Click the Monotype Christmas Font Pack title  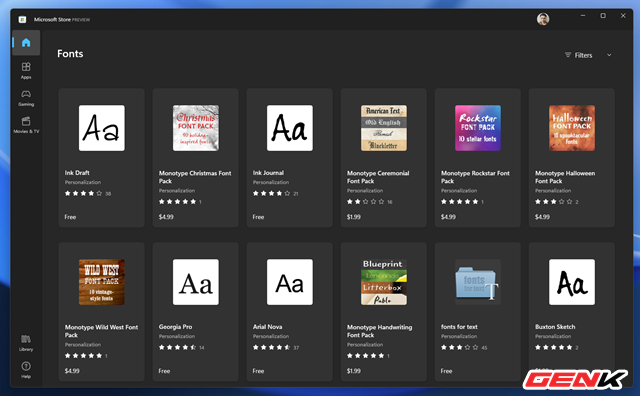click(x=195, y=177)
